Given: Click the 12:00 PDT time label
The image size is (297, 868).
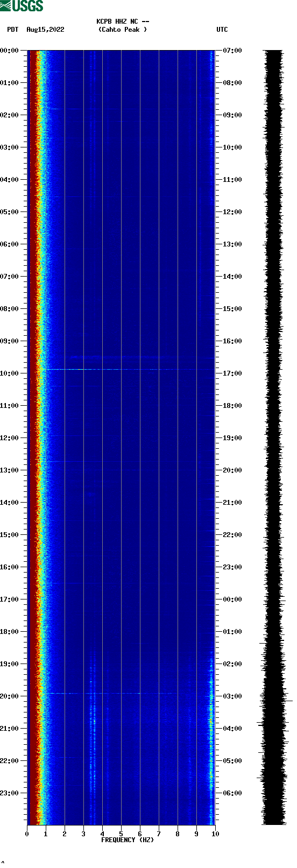Looking at the screenshot, I should click(10, 438).
